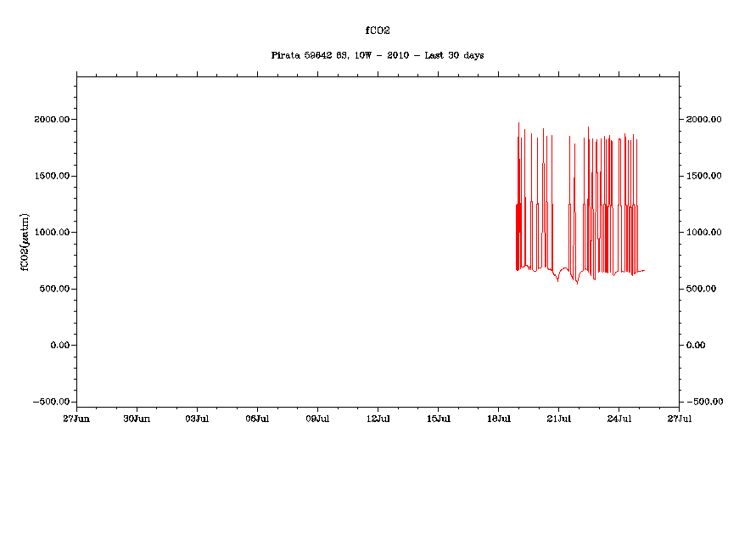Select the Pirata 59642 subtitle text
This screenshot has height=535, width=756.
click(377, 55)
